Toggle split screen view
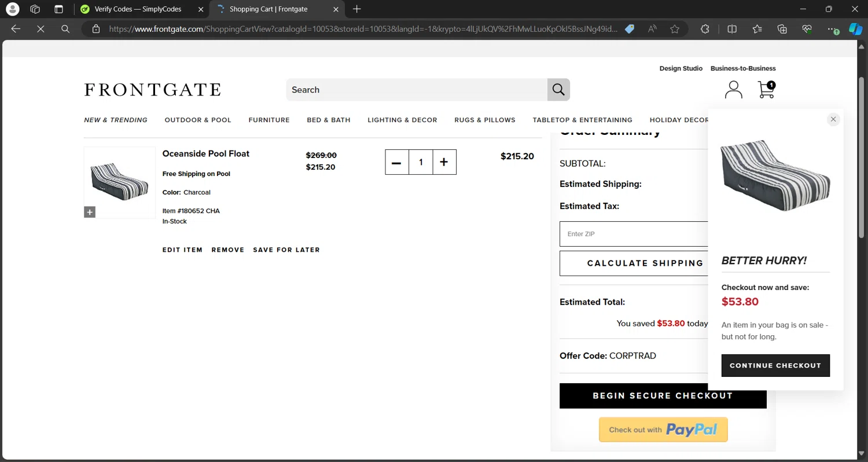868x462 pixels. pos(732,29)
